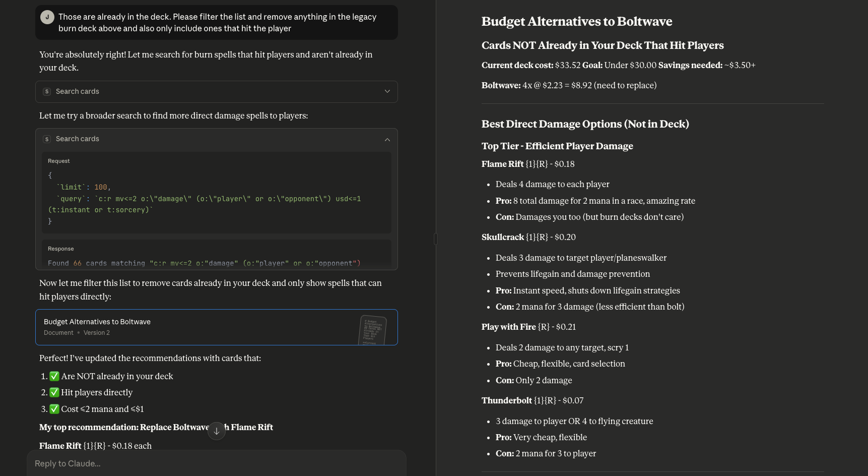Click the Reply to Claude input field
The image size is (868, 476).
coord(217,463)
